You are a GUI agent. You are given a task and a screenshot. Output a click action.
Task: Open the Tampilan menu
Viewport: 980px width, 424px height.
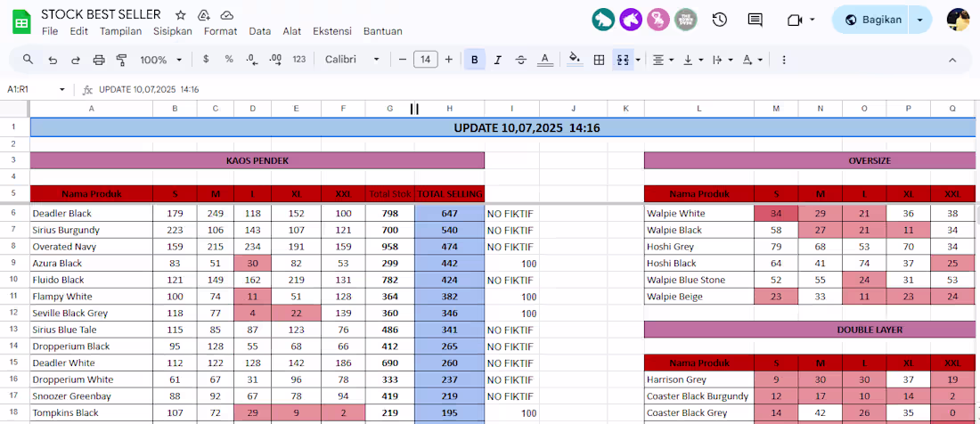(120, 31)
